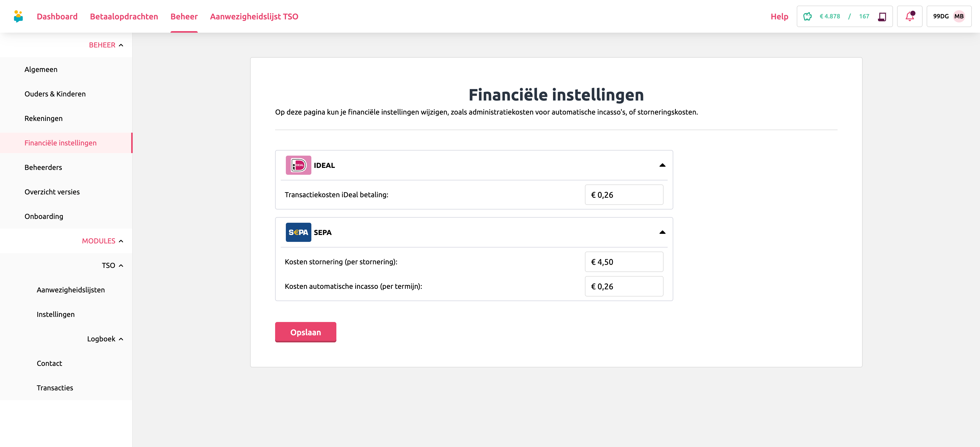Image resolution: width=980 pixels, height=447 pixels.
Task: Collapse the SEPA section with its arrow
Action: click(662, 232)
